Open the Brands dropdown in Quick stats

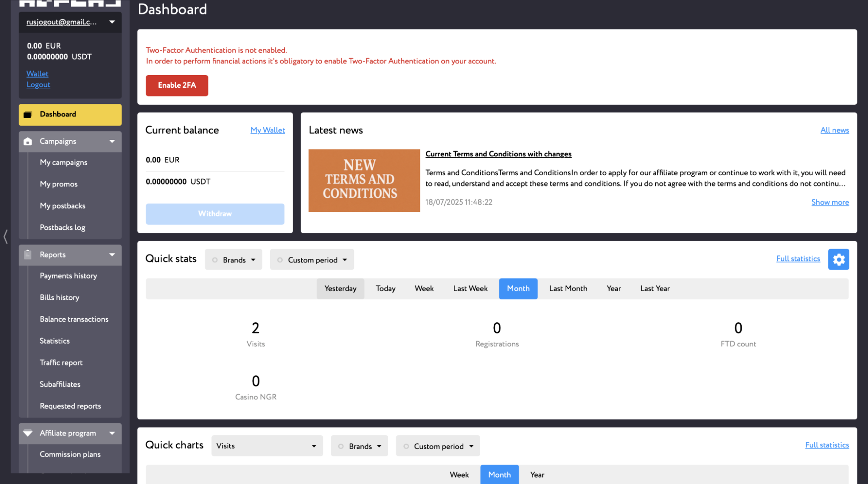[x=234, y=260]
